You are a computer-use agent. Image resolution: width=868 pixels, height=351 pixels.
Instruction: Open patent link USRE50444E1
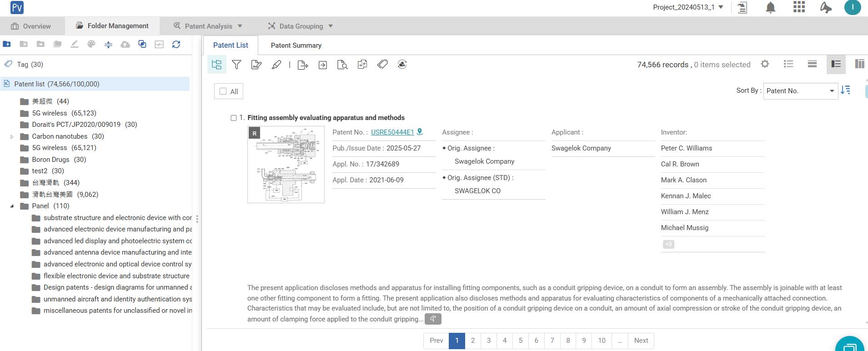[x=392, y=132]
